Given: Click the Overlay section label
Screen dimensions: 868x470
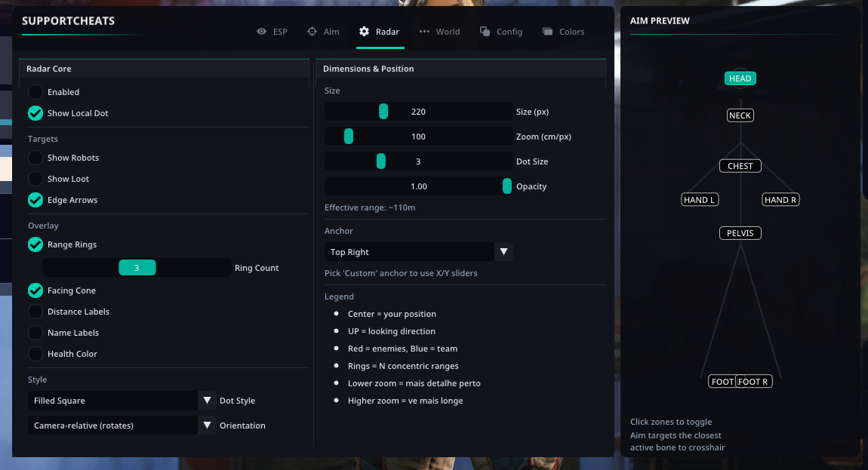Looking at the screenshot, I should [43, 226].
